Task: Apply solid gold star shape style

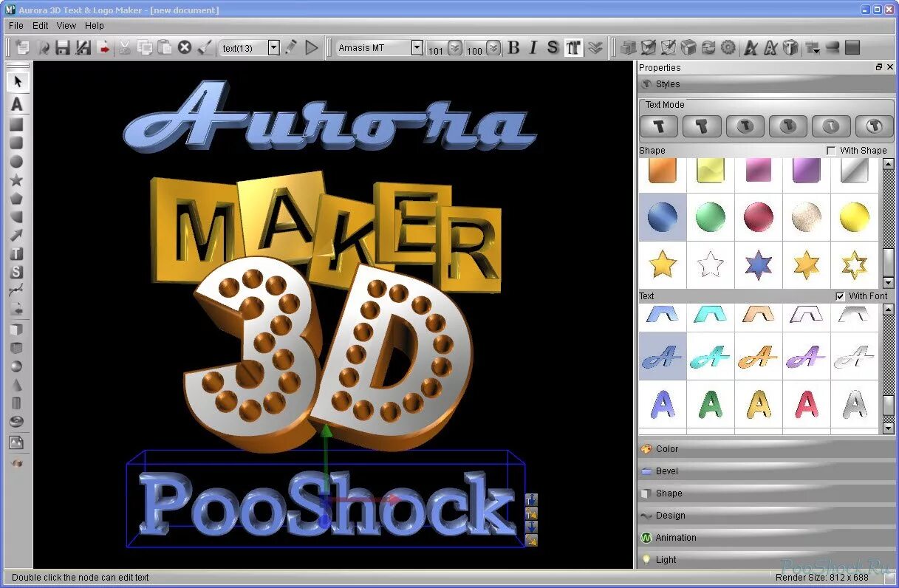Action: (x=663, y=264)
